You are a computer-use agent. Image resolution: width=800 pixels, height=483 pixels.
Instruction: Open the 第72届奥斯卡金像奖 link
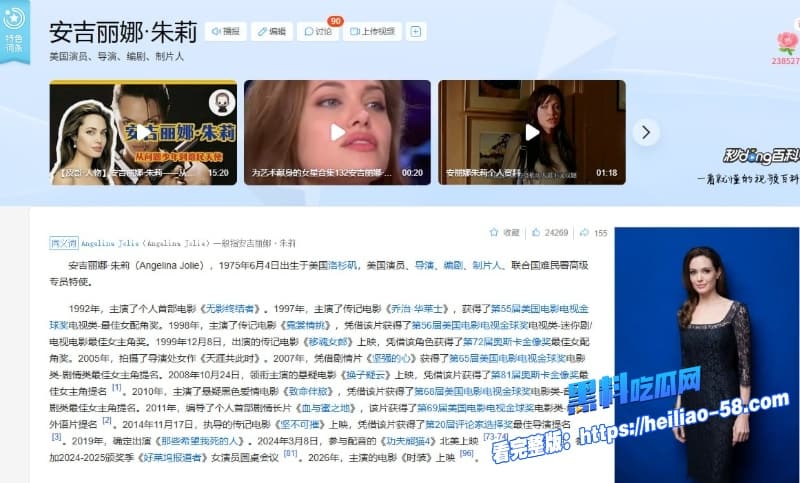pos(507,341)
